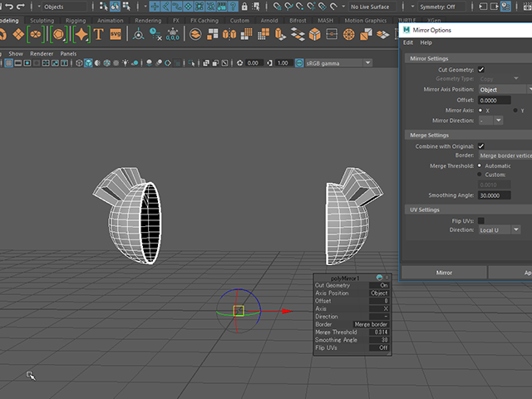Select the X Mirror Axis radio button

[x=480, y=111]
